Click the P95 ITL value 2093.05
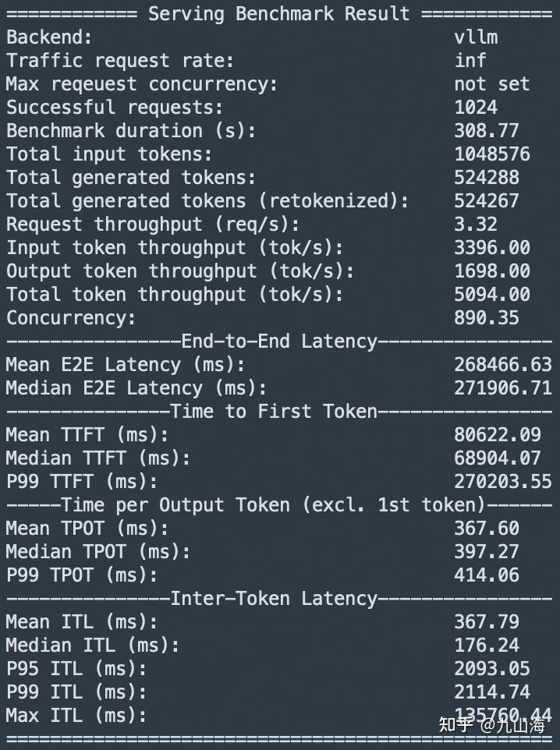The height and width of the screenshot is (750, 560). pos(492,668)
